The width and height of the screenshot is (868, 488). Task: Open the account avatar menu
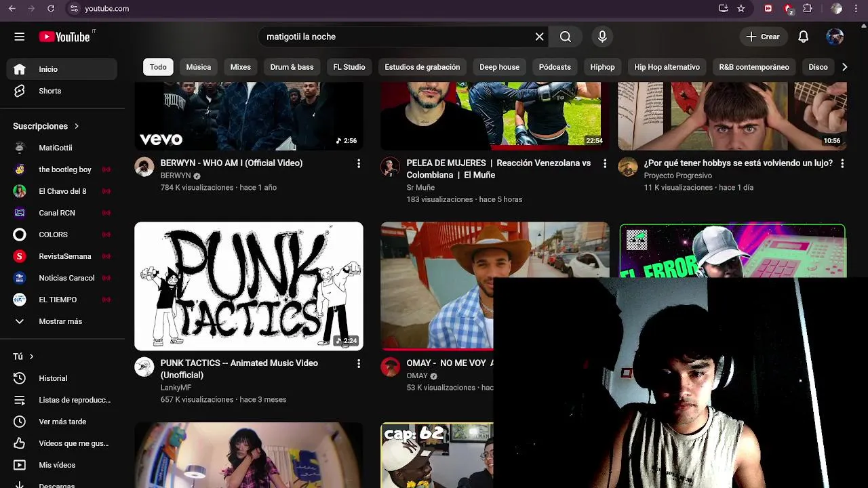(x=835, y=37)
